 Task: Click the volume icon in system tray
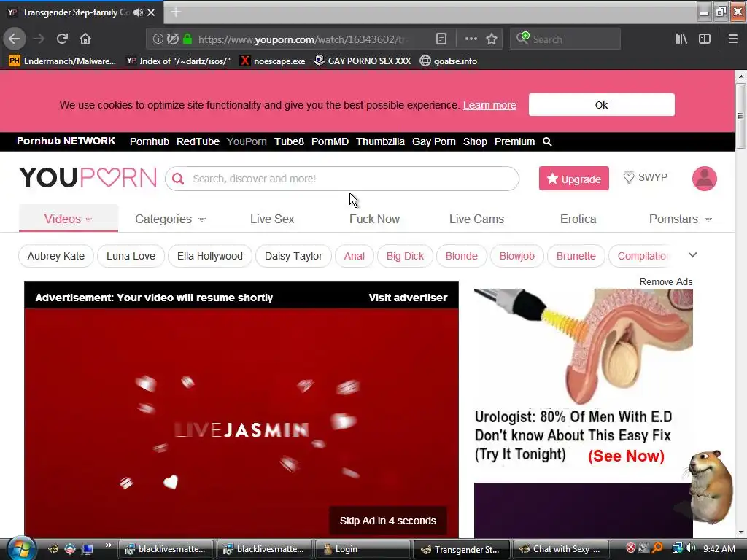click(x=691, y=548)
